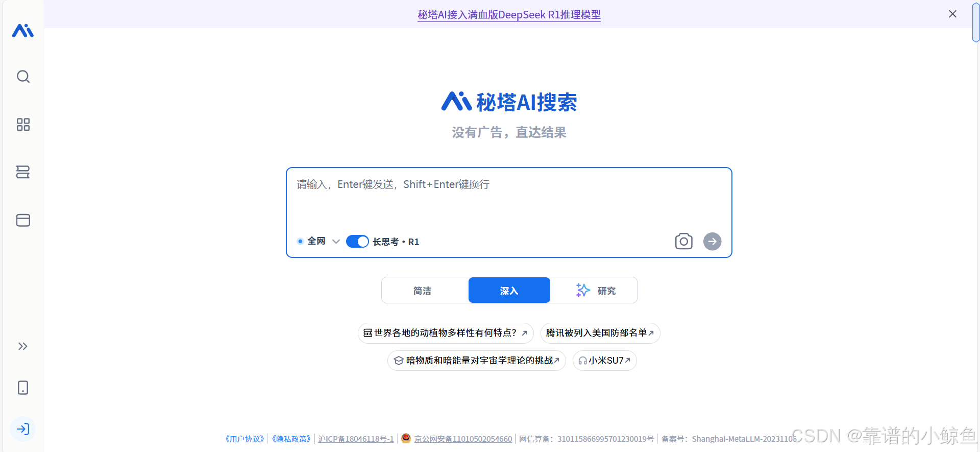Image resolution: width=980 pixels, height=452 pixels.
Task: Click the 秘塔AI搜索 main logo
Action: point(509,102)
